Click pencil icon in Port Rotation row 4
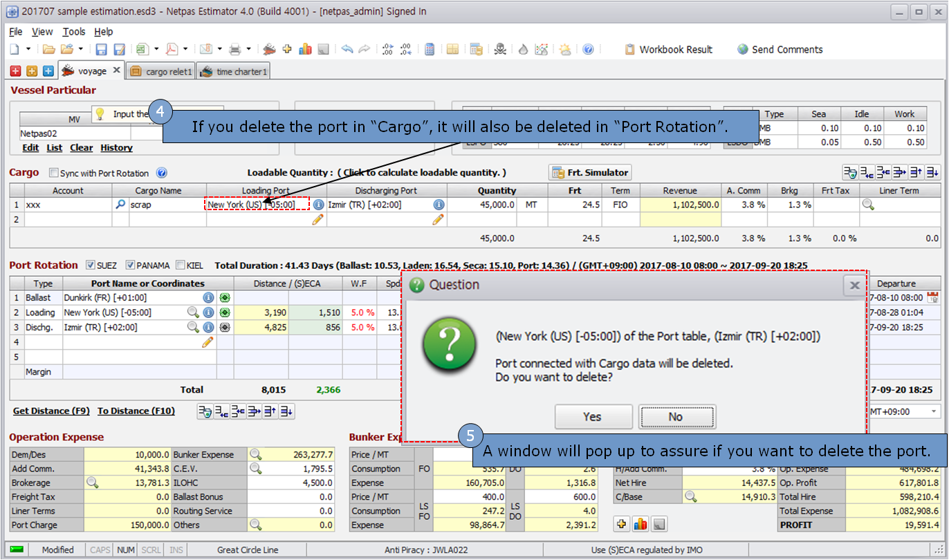949x560 pixels. [x=207, y=342]
